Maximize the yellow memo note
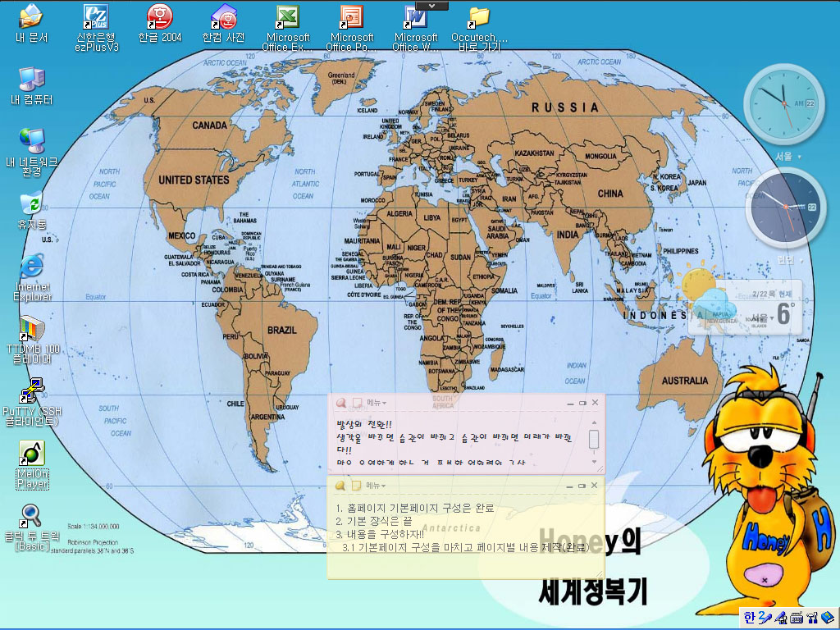Image resolution: width=840 pixels, height=630 pixels. pos(582,486)
